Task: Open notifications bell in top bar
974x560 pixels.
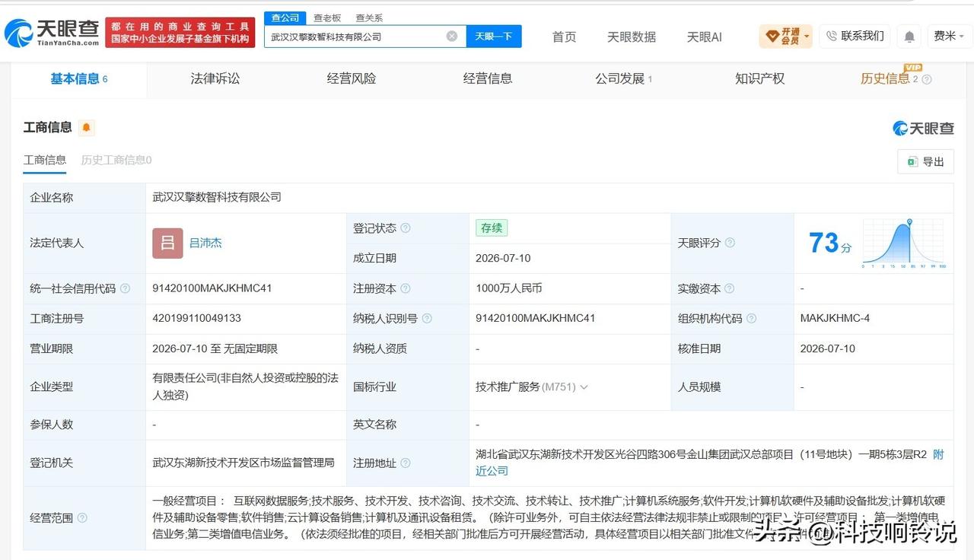Action: 909,36
